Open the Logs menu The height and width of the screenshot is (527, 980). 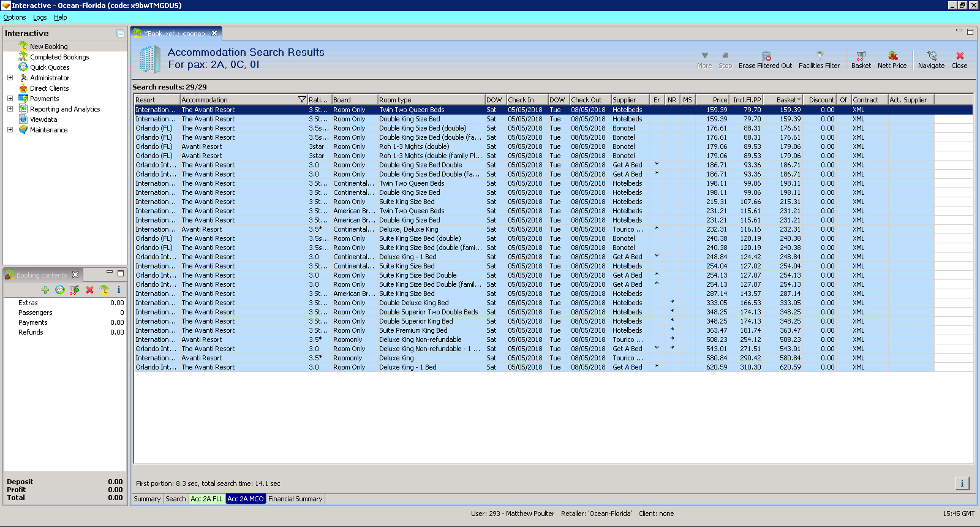(40, 17)
